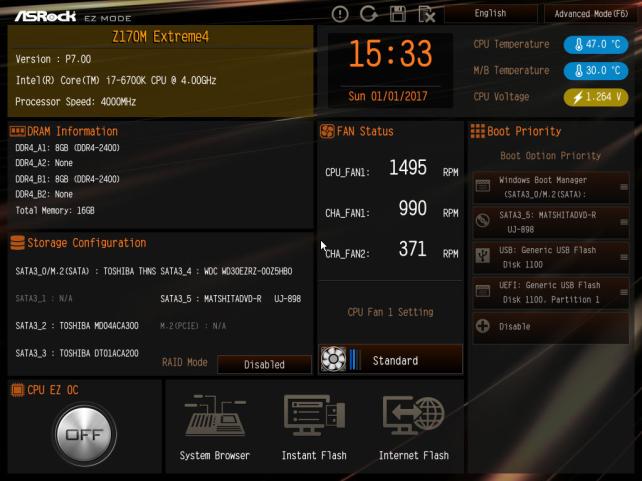
Task: Click the Processor Speed: 4000MHz line
Action: pos(75,102)
